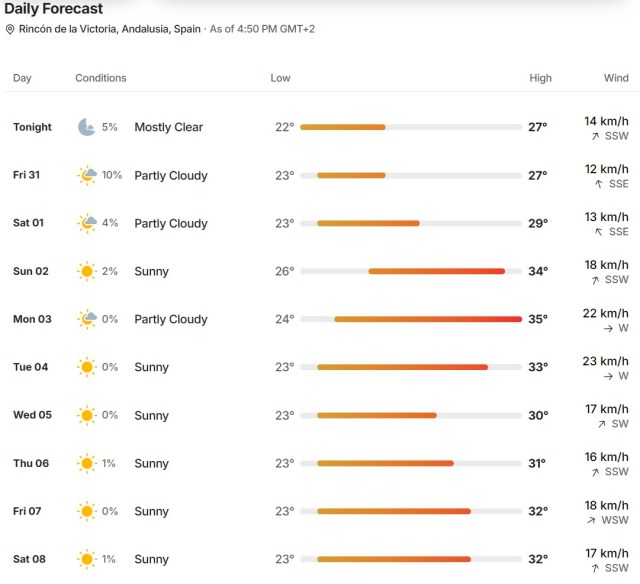Click the wind direction arrow for Tue 04
The height and width of the screenshot is (584, 640).
(x=608, y=376)
